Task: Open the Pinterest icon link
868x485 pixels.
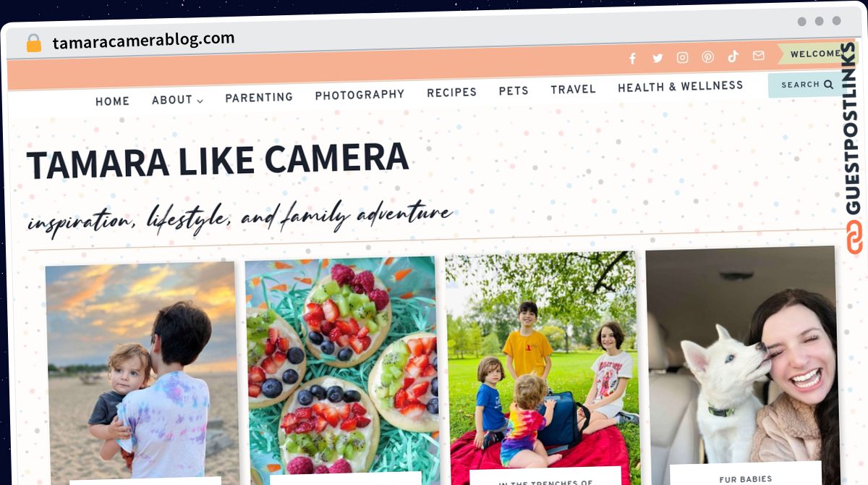Action: [x=707, y=57]
